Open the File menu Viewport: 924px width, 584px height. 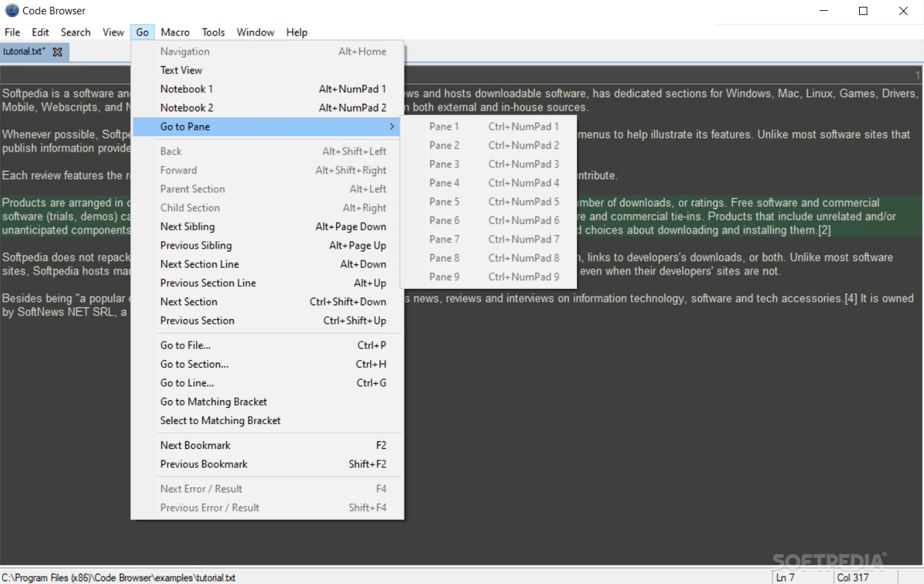(12, 32)
